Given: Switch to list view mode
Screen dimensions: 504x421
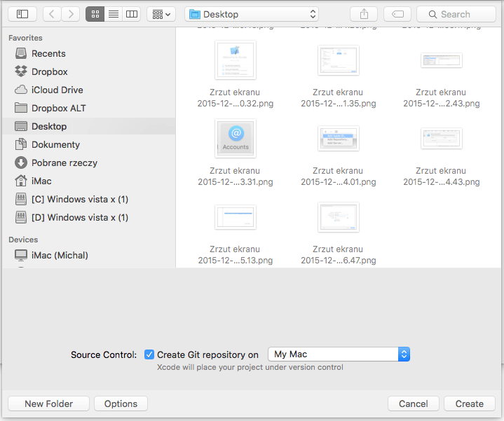Looking at the screenshot, I should (x=113, y=14).
